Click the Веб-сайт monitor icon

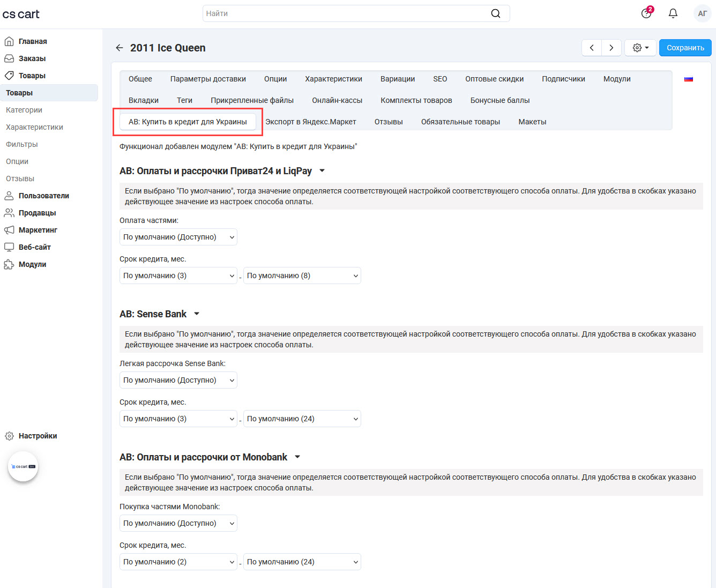(x=9, y=247)
